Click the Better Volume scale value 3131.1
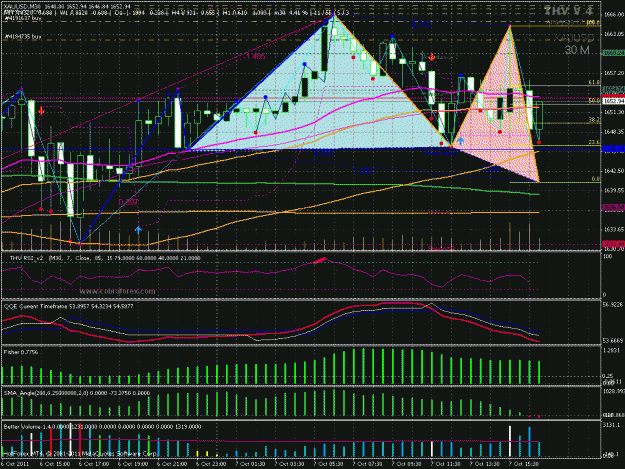The image size is (625, 469). pos(612,425)
